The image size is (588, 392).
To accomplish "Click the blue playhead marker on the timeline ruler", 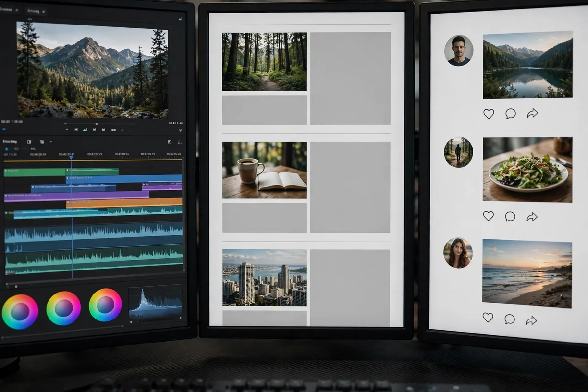I will [x=71, y=157].
